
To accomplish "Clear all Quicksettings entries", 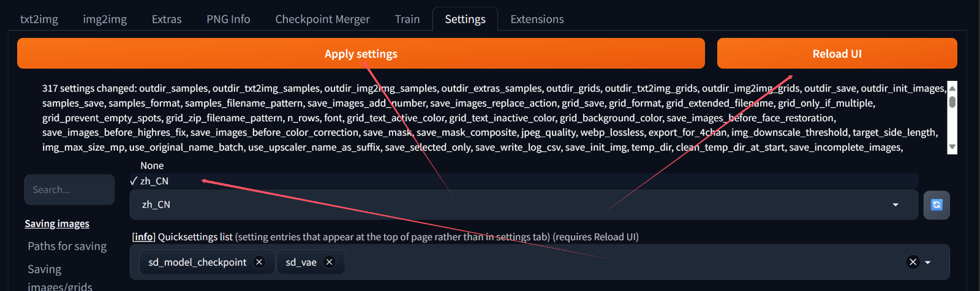I will pos(913,262).
